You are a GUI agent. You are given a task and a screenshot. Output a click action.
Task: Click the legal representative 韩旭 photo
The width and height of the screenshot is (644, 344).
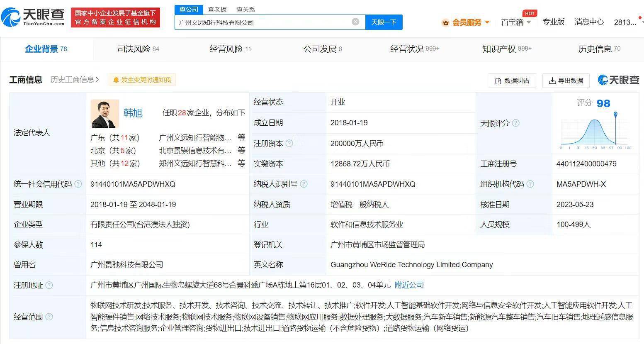pos(104,114)
